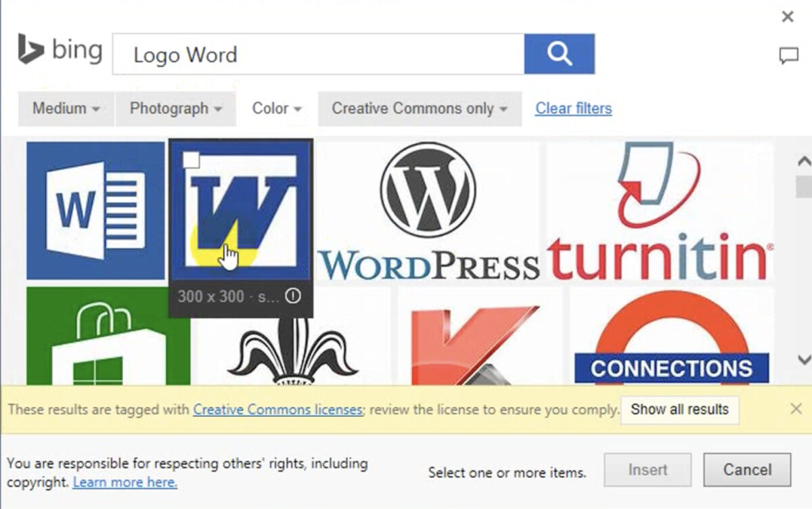Select the black fleur-de-lis thumbnail

point(293,344)
